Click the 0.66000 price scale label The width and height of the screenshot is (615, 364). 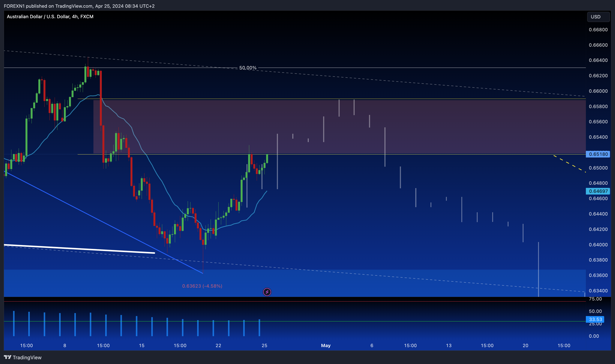(x=598, y=91)
